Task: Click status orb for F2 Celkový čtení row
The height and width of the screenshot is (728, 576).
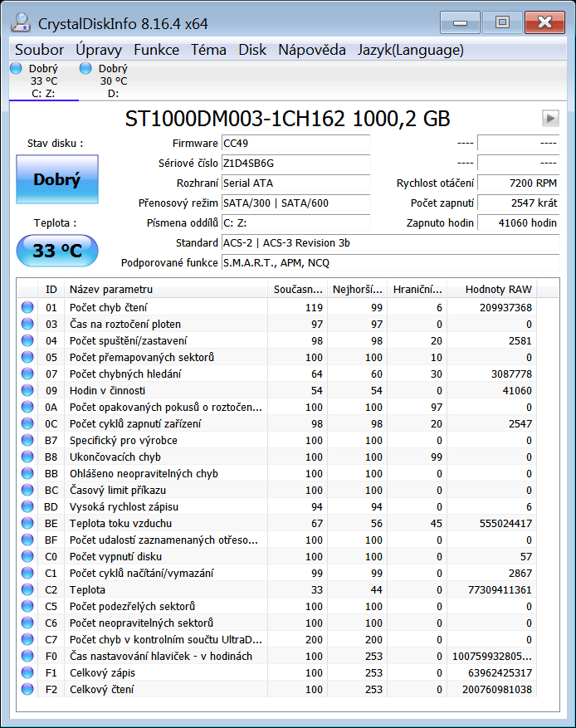Action: click(27, 689)
